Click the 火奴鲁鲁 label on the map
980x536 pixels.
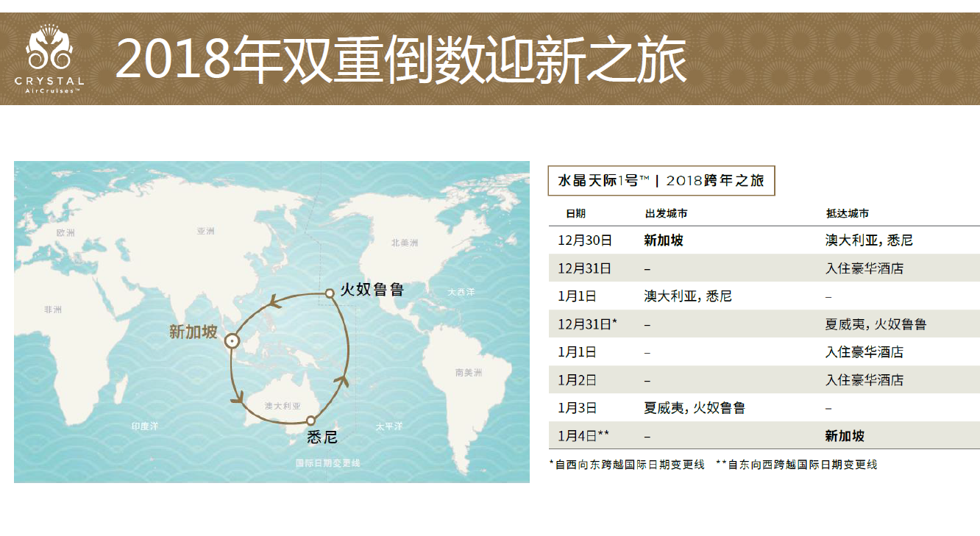point(372,290)
